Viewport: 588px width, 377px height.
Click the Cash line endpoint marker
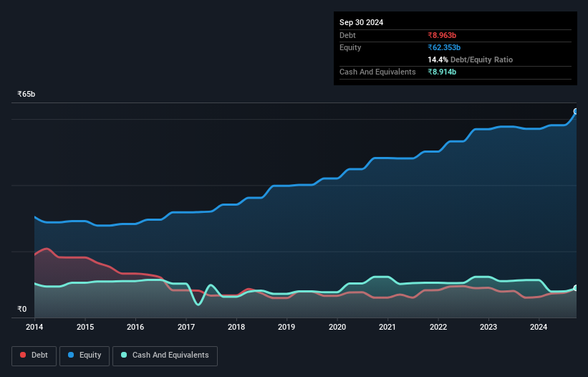click(x=576, y=288)
